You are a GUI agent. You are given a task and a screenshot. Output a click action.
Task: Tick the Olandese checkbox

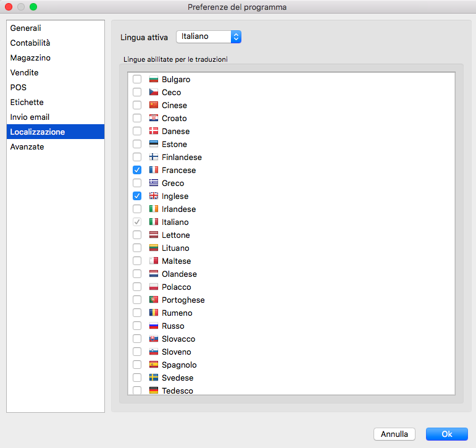tap(137, 274)
